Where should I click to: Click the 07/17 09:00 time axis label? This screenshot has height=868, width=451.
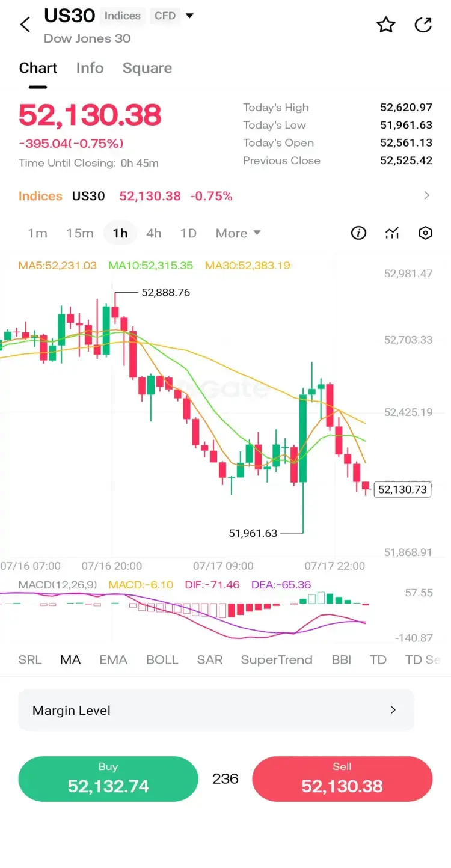(x=223, y=566)
